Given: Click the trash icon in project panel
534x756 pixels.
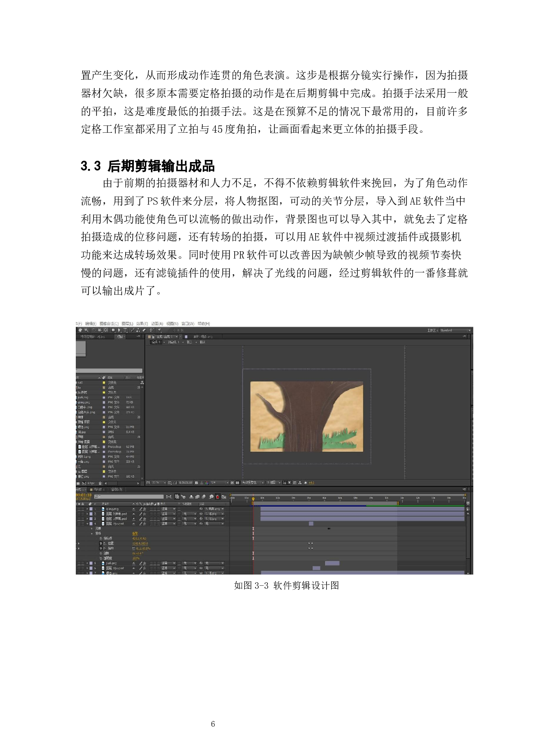Looking at the screenshot, I should point(101,483).
